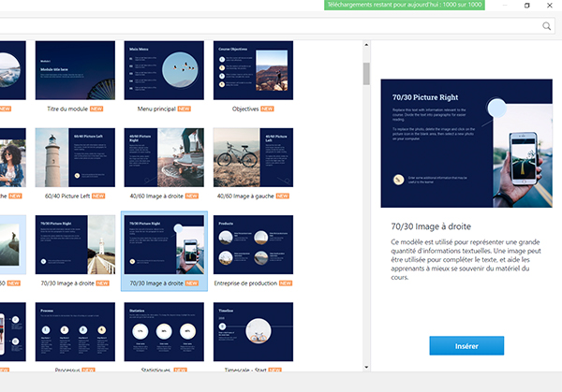The width and height of the screenshot is (562, 392).
Task: Click the search magnifier icon
Action: 546,27
